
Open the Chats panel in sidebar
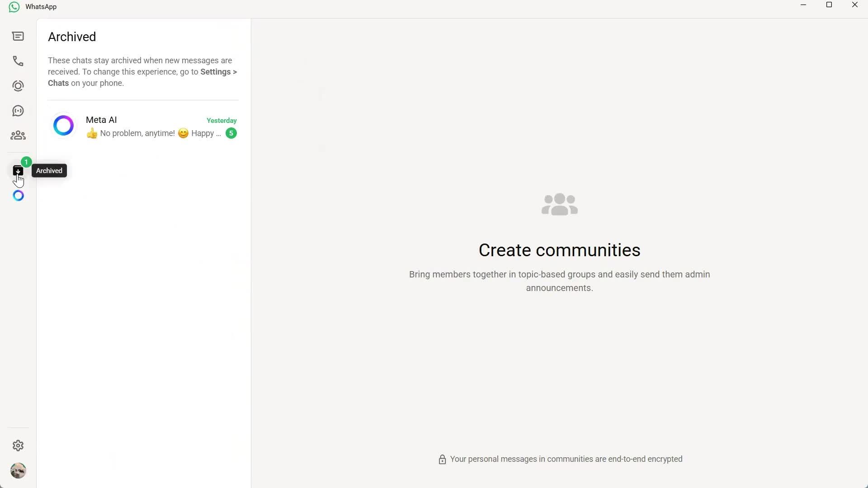click(x=18, y=36)
